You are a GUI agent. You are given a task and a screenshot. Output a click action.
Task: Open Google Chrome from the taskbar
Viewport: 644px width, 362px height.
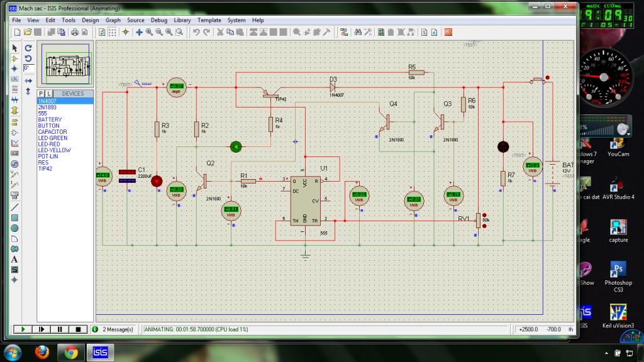pyautogui.click(x=71, y=352)
